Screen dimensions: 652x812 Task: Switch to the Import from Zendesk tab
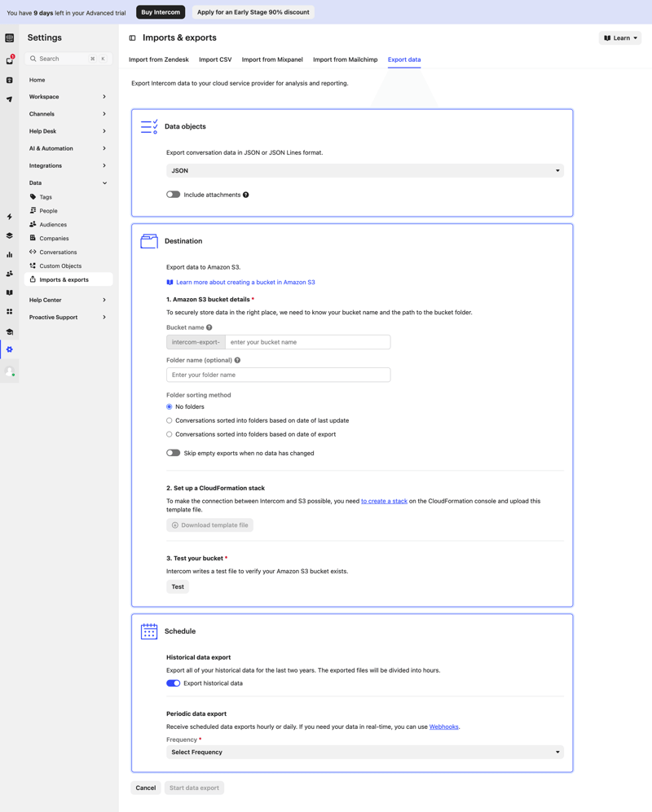(x=158, y=59)
